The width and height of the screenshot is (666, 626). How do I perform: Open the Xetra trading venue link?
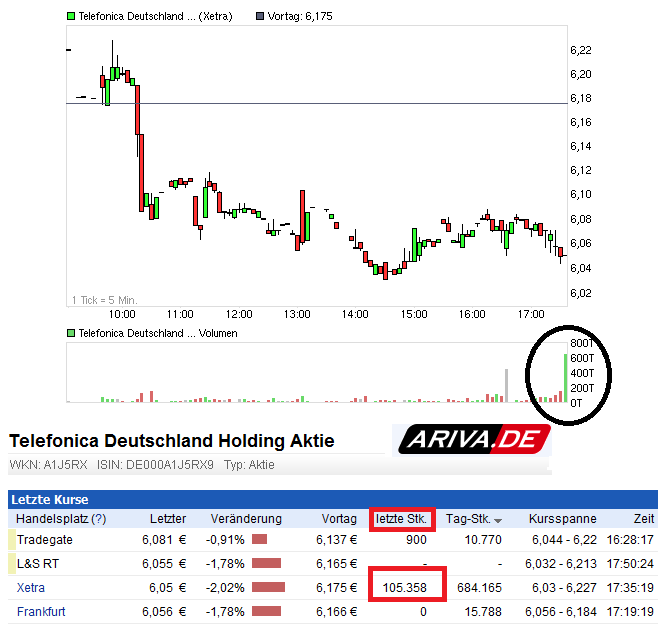[x=31, y=588]
